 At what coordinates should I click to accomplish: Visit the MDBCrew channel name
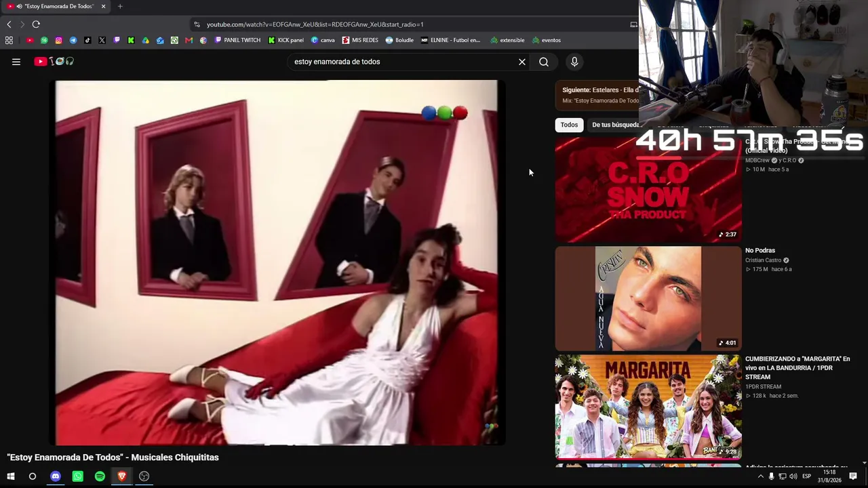click(757, 161)
